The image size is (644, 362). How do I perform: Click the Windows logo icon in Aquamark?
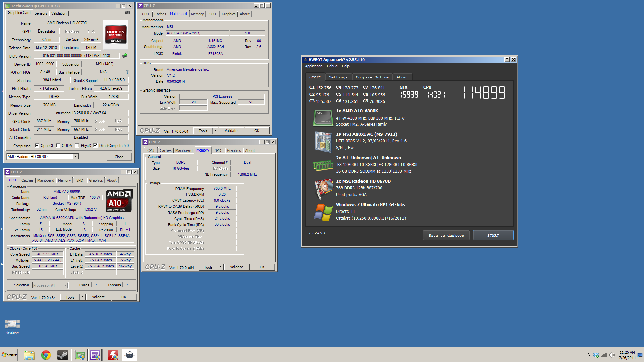(323, 212)
